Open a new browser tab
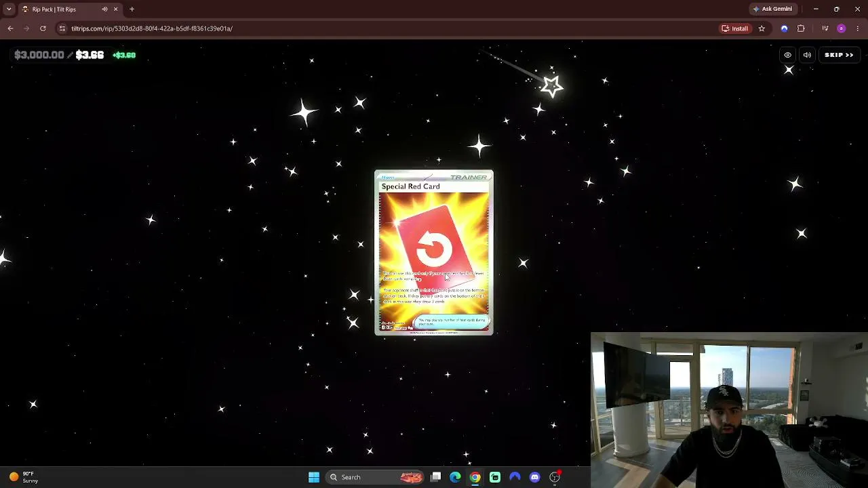Viewport: 868px width, 488px height. tap(132, 9)
